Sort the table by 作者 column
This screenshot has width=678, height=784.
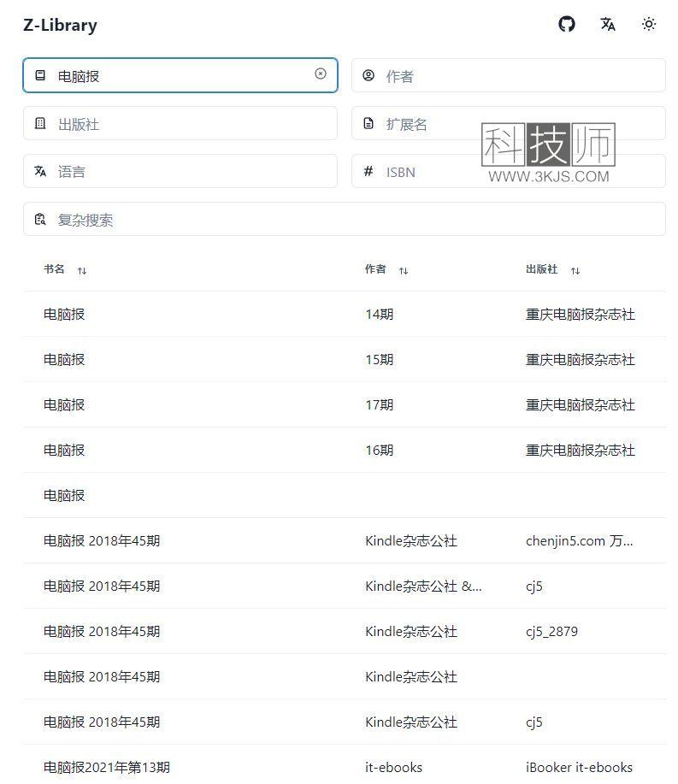tap(404, 271)
